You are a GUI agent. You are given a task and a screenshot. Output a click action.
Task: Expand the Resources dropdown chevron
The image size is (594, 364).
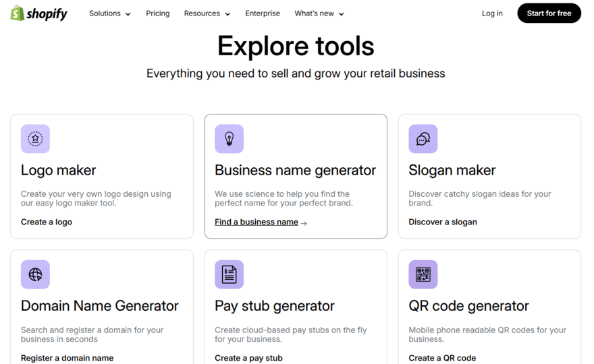pyautogui.click(x=227, y=14)
